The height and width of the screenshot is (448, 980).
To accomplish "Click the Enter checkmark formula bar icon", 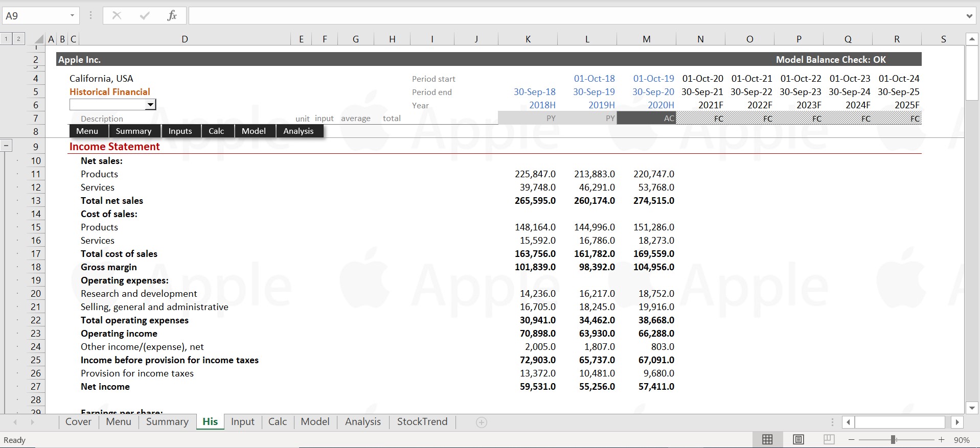I will [x=145, y=15].
